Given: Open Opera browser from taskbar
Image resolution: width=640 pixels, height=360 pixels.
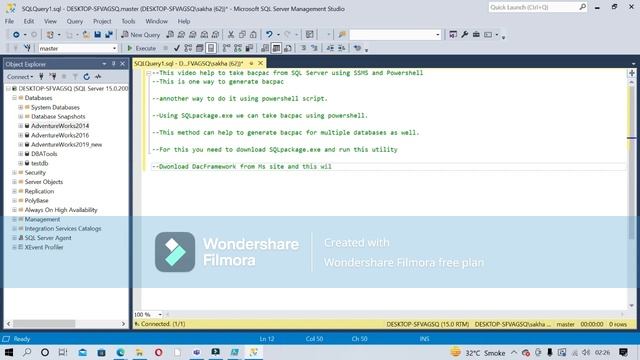Looking at the screenshot, I should coord(158,352).
